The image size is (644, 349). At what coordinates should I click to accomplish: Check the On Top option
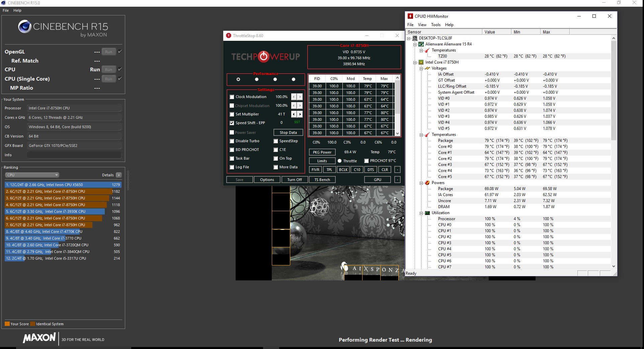pos(276,159)
